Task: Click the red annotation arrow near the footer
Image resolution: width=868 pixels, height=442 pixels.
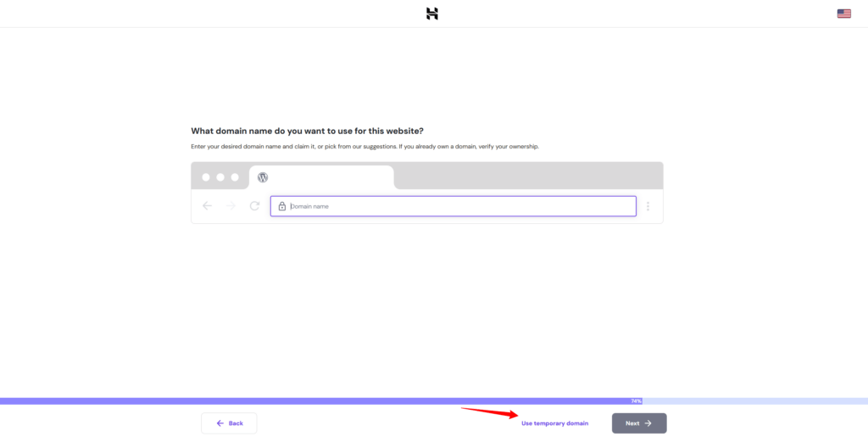Action: 489,412
